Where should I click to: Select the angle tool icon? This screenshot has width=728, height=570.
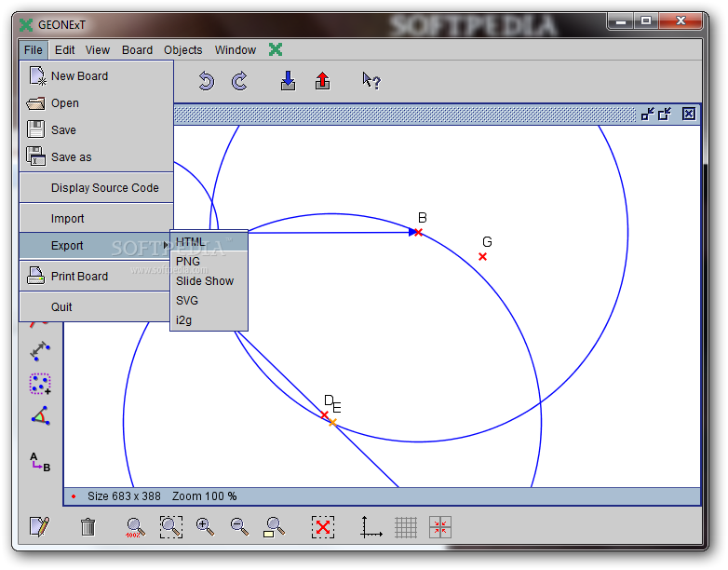(x=40, y=415)
